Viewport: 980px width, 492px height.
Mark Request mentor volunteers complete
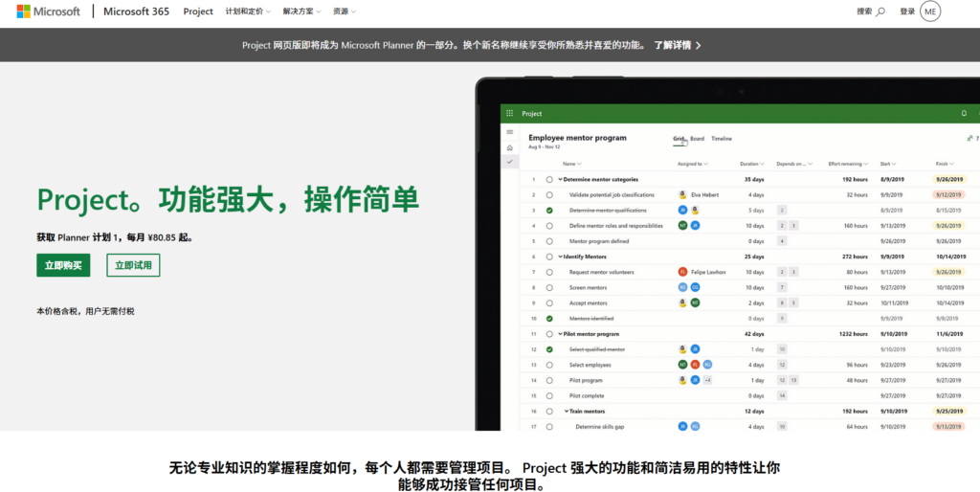[x=549, y=272]
